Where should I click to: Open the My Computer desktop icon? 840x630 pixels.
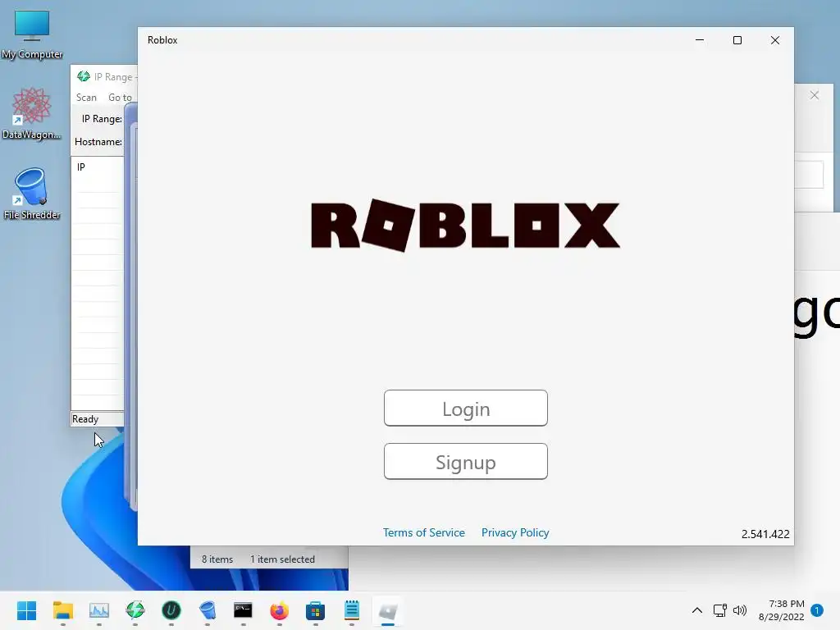[x=32, y=34]
